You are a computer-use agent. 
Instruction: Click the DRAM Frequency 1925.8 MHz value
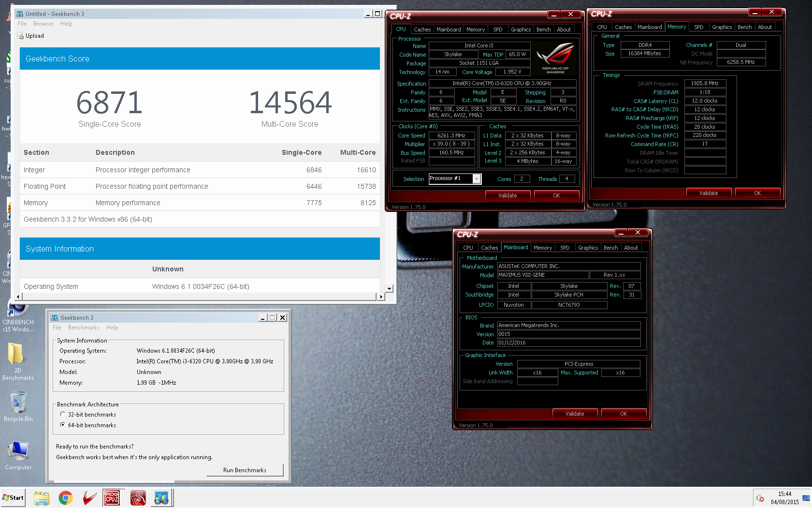pos(705,83)
